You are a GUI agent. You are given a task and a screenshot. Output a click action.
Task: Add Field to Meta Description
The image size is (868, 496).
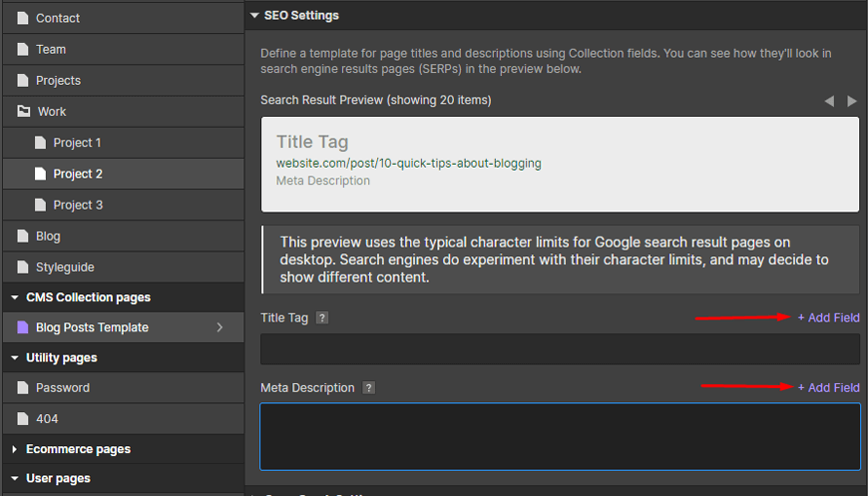(829, 388)
